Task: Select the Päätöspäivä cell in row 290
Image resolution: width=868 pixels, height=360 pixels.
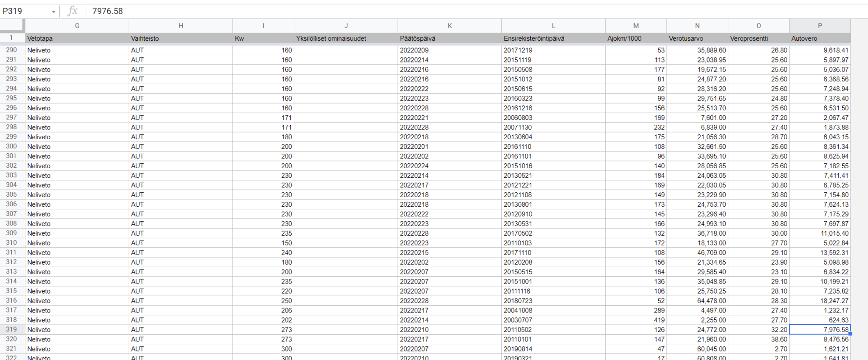Action: pos(449,50)
